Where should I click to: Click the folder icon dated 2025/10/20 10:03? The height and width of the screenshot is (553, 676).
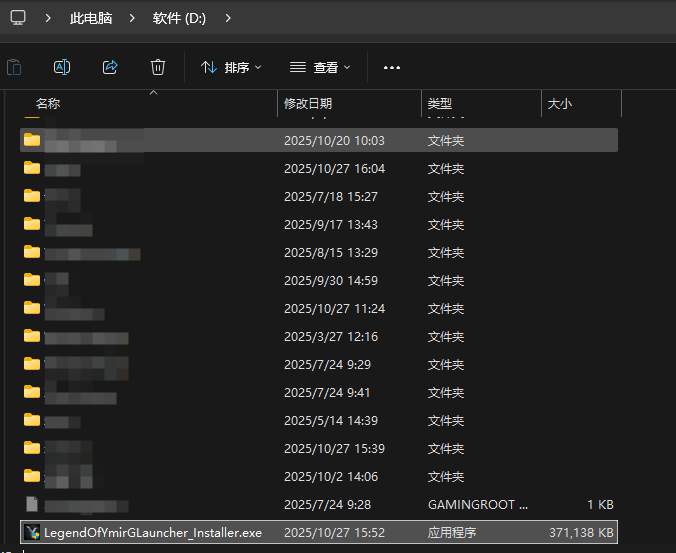32,140
